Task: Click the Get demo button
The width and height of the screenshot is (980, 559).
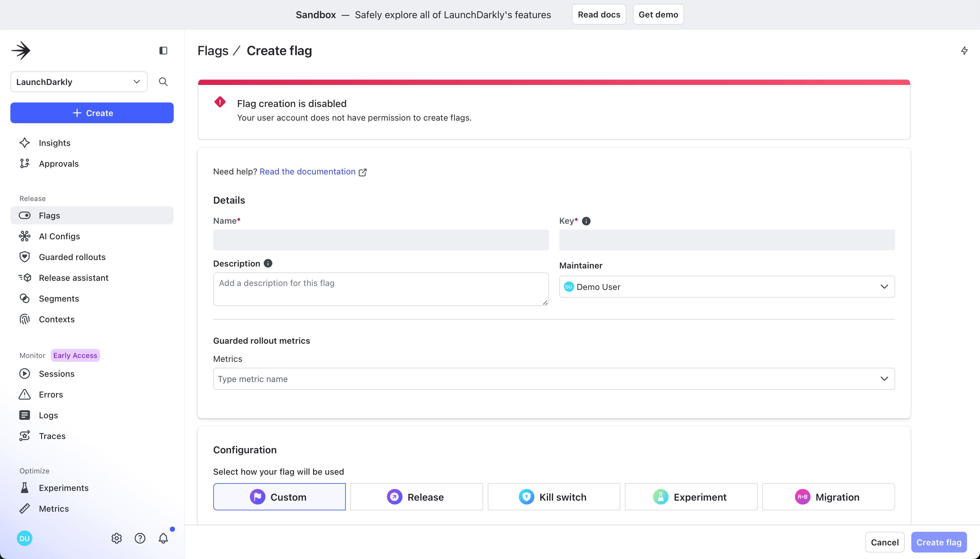Action: point(658,15)
